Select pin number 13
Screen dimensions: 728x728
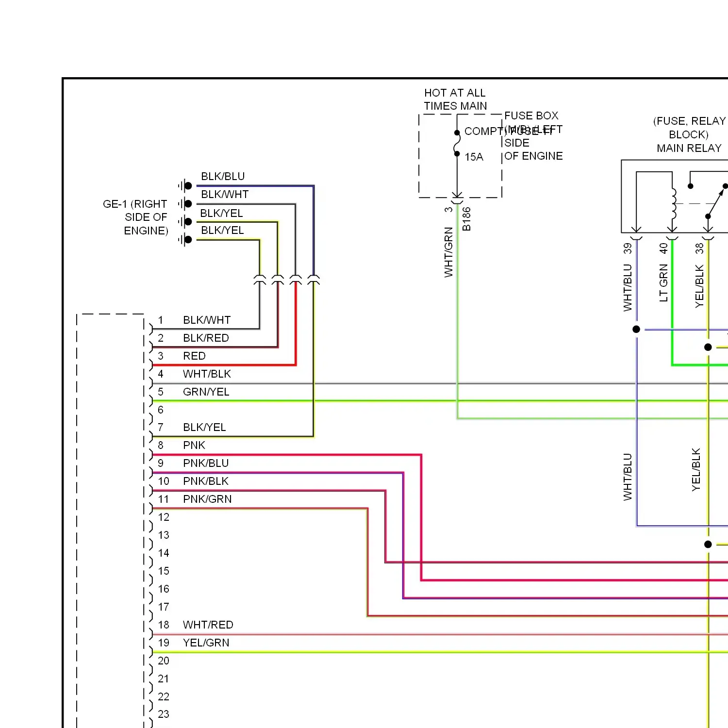[164, 535]
